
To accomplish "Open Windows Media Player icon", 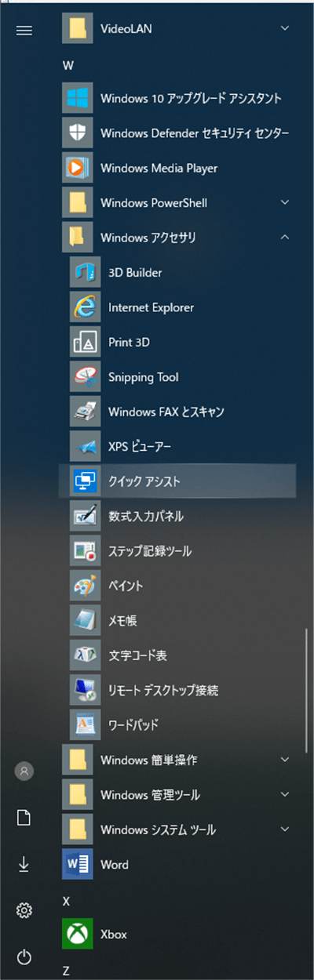I will coord(77,168).
